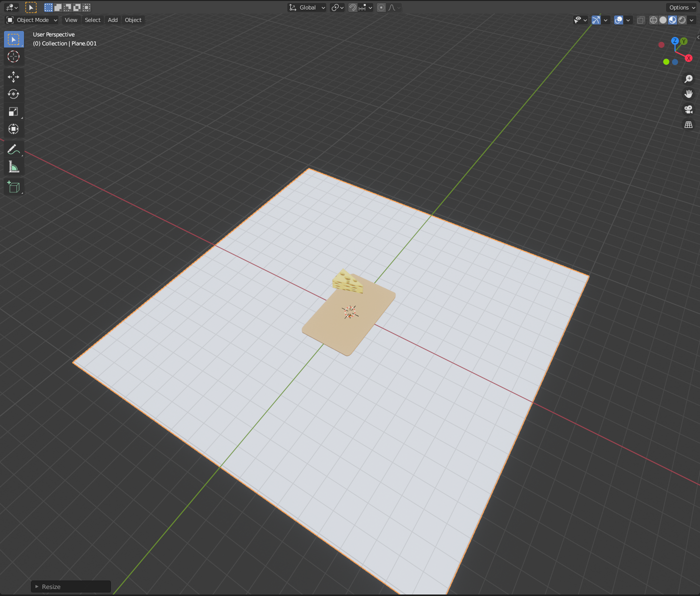Click the Z axis in navigation gizmo
This screenshot has width=700, height=596.
[675, 41]
